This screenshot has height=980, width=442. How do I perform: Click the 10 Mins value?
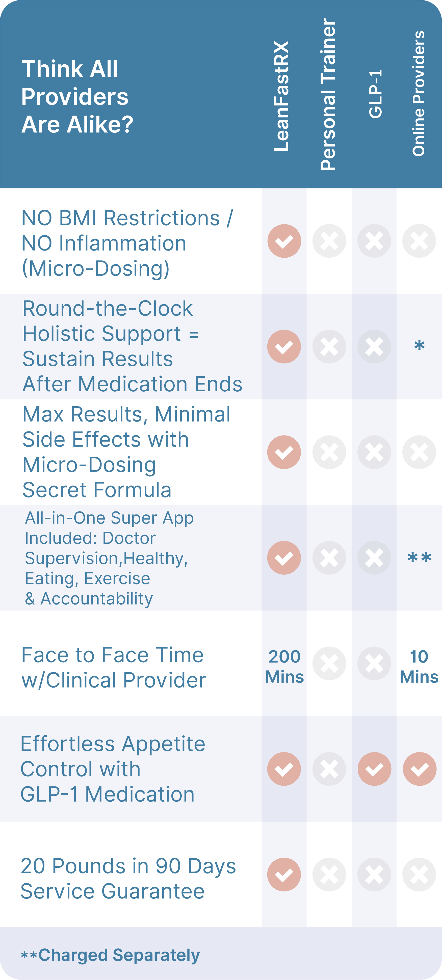pos(419,667)
